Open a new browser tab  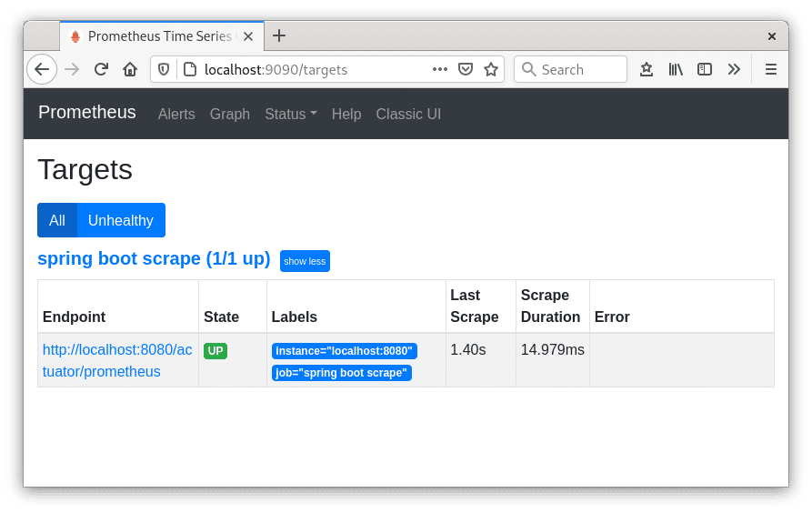279,35
